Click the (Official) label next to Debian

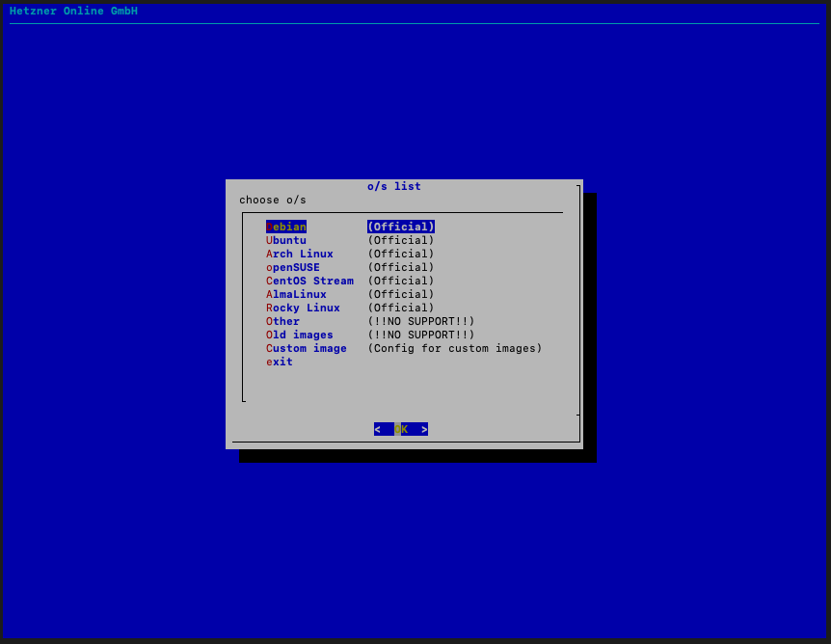tap(399, 227)
